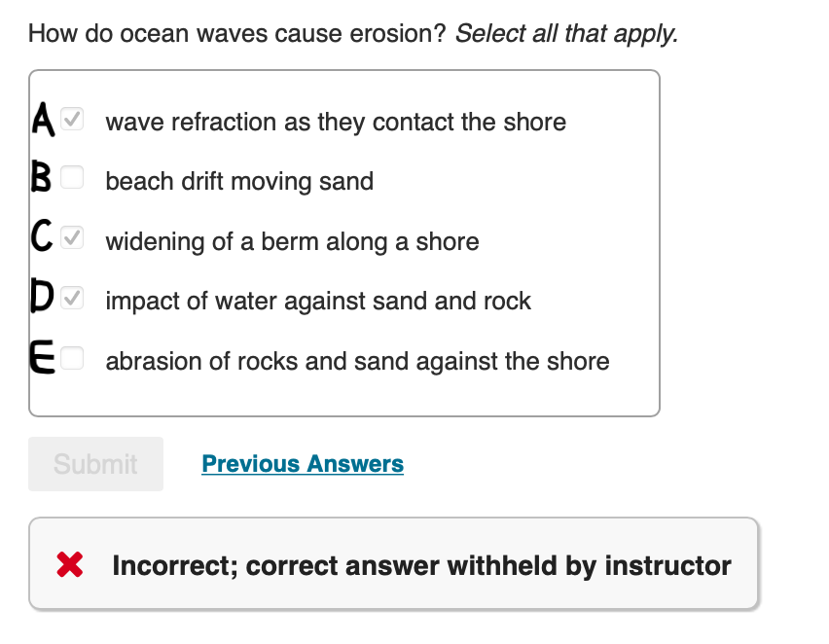
Task: Select the abrasion of rocks answer text
Action: 356,361
